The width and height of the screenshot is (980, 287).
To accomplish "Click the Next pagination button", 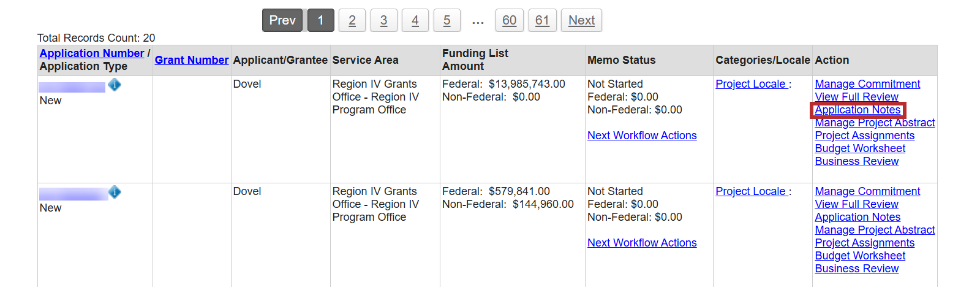I will (581, 20).
